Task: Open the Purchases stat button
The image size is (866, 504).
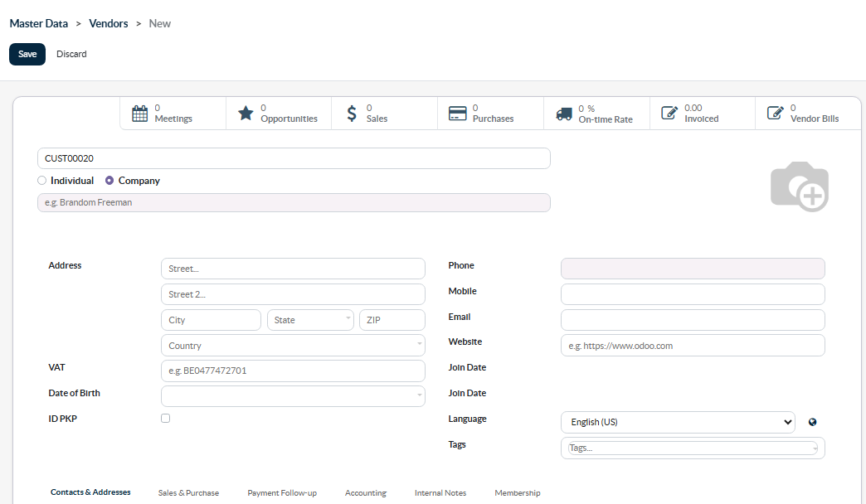Action: (490, 114)
